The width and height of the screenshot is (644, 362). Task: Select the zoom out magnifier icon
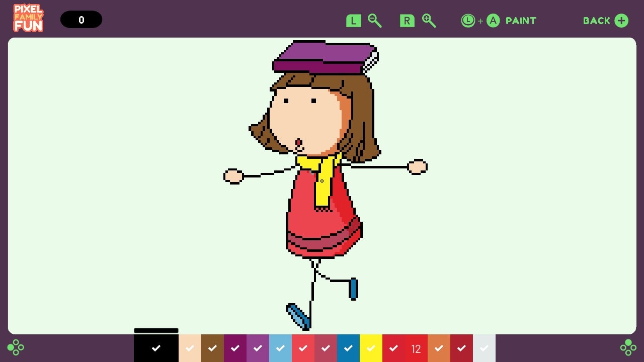point(374,21)
